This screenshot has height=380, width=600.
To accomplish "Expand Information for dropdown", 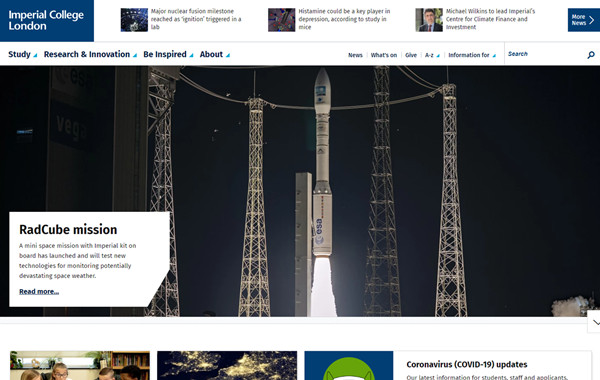I will (472, 55).
